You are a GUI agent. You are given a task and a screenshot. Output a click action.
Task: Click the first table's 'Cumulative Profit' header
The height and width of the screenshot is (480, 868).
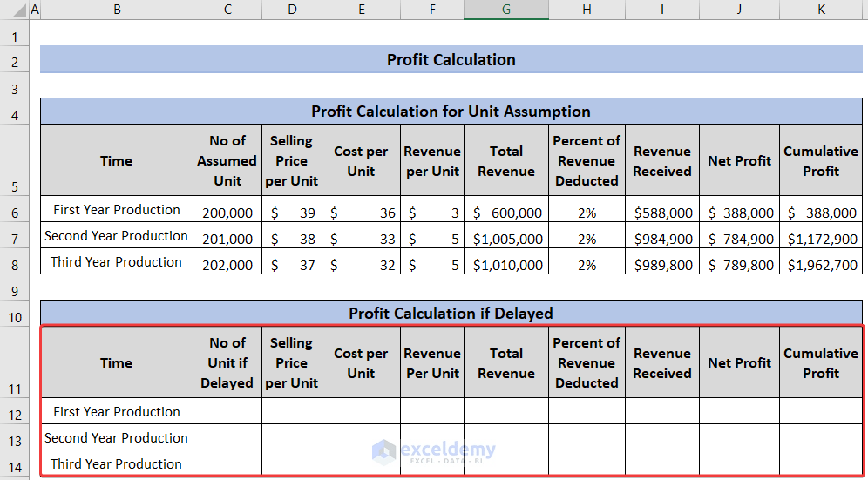pos(821,160)
